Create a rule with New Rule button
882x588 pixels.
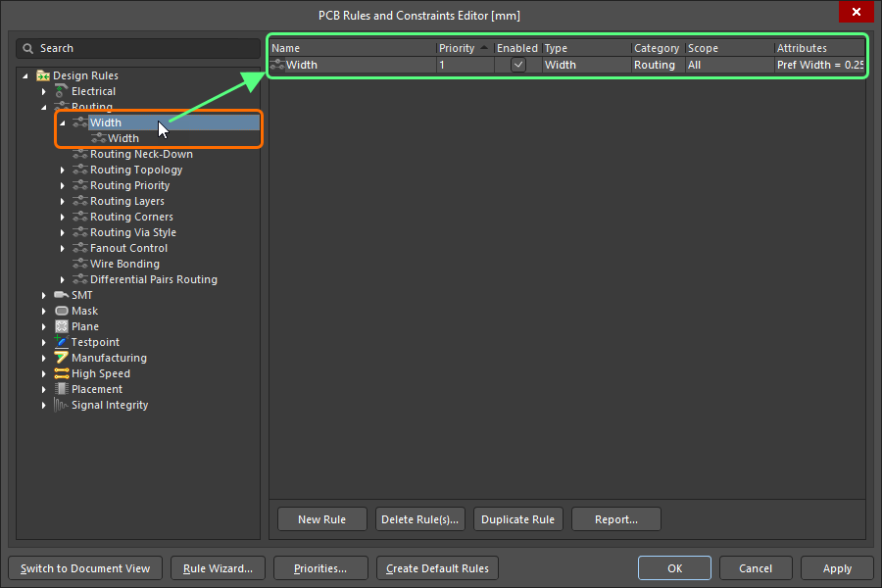point(321,518)
